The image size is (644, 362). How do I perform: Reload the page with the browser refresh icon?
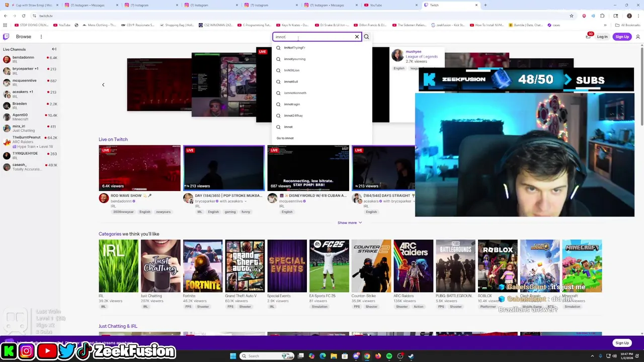pyautogui.click(x=23, y=16)
